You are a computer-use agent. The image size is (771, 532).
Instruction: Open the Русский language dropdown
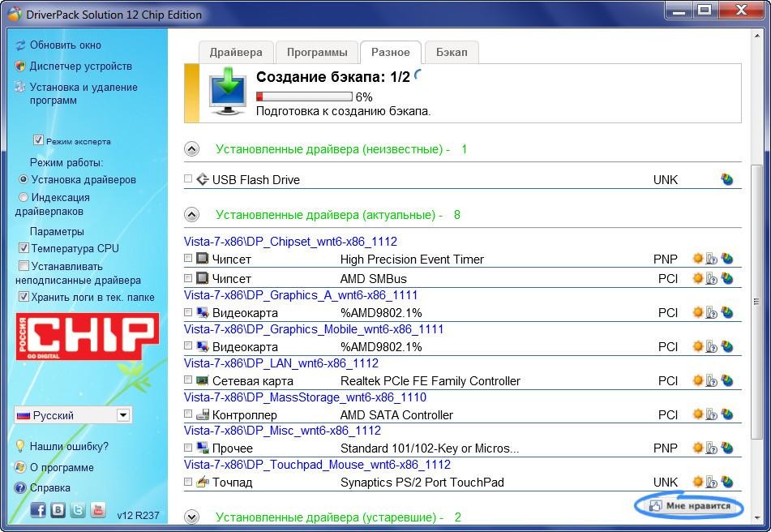click(73, 415)
